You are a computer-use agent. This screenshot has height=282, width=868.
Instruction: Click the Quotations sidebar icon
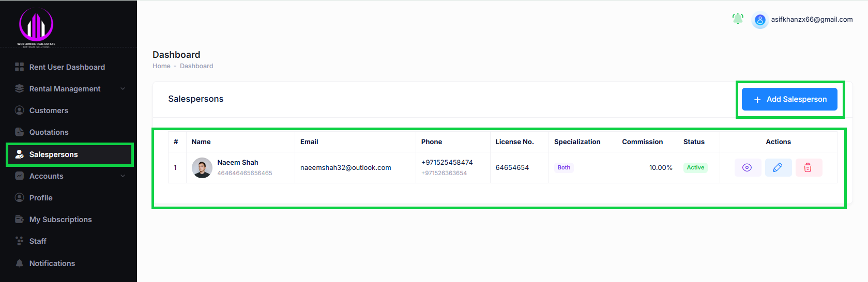[20, 132]
